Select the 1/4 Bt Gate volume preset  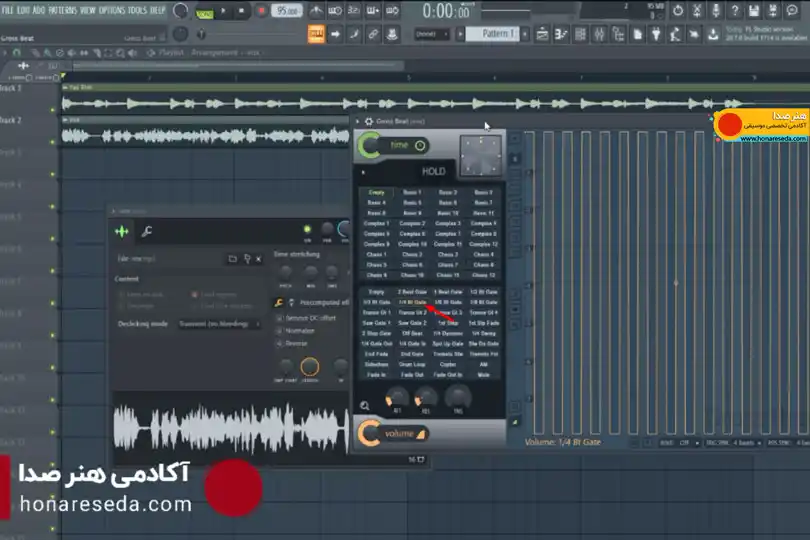coord(412,302)
